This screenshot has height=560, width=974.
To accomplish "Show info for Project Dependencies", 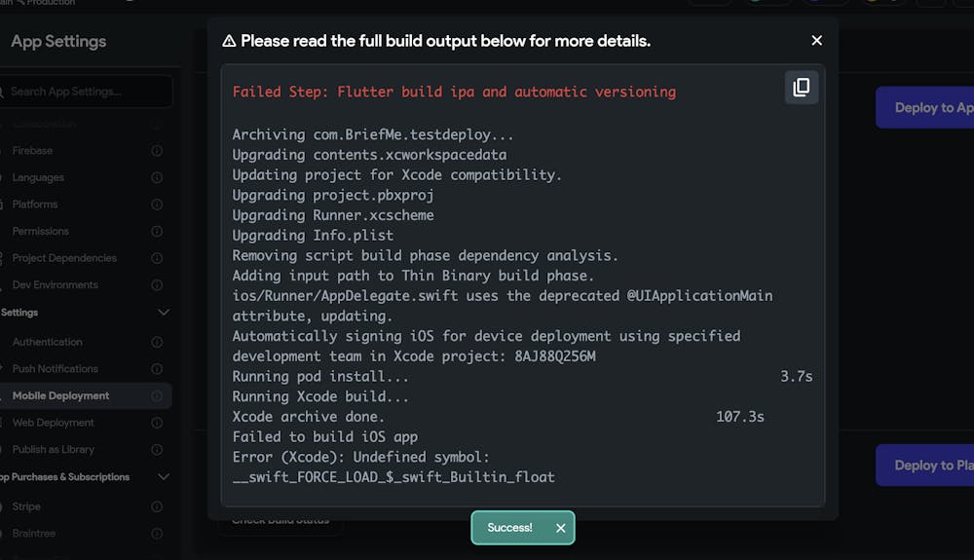I will pos(157,258).
